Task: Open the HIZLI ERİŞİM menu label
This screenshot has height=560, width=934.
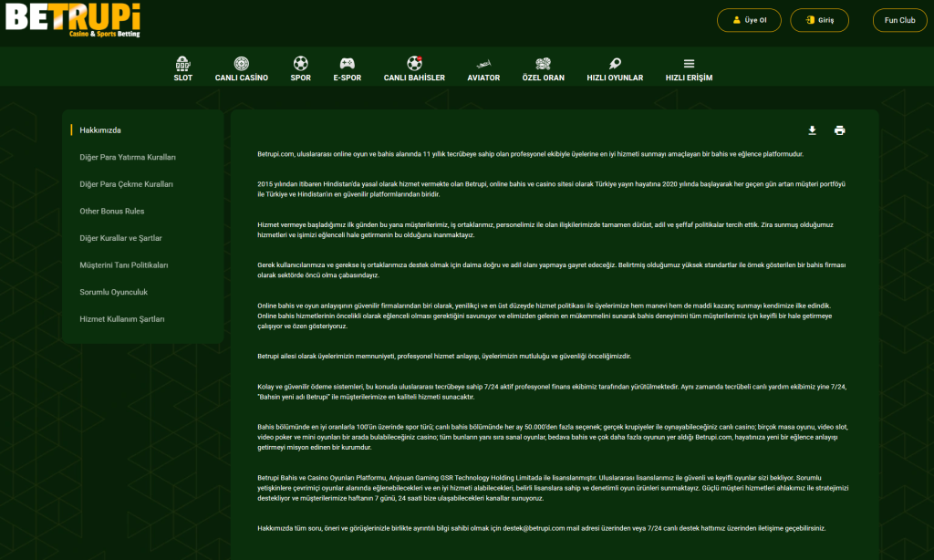Action: (690, 78)
